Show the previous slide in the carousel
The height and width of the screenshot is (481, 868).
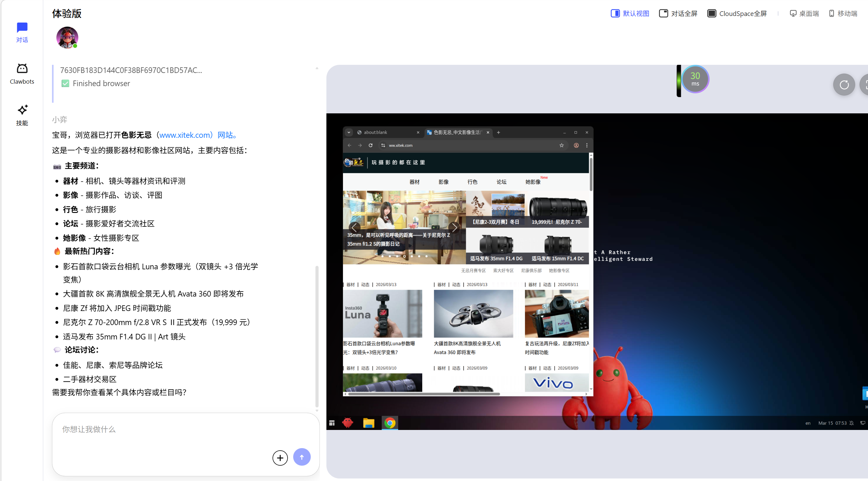[354, 227]
